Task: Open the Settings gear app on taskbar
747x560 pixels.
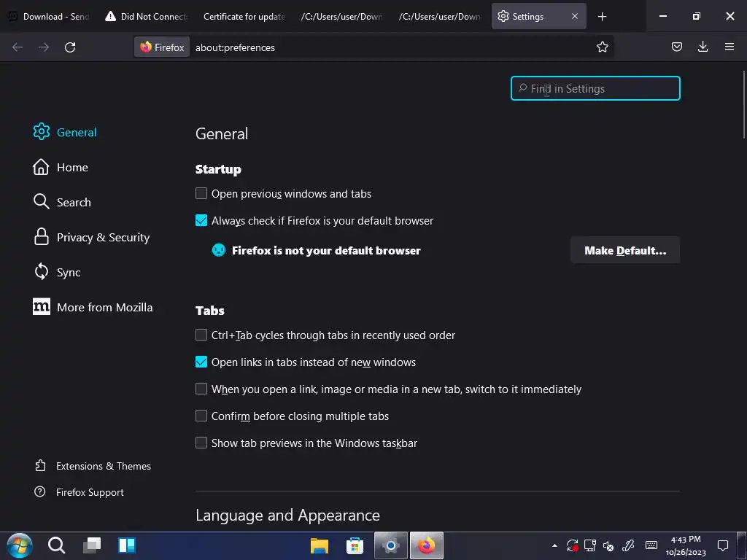Action: 391,545
